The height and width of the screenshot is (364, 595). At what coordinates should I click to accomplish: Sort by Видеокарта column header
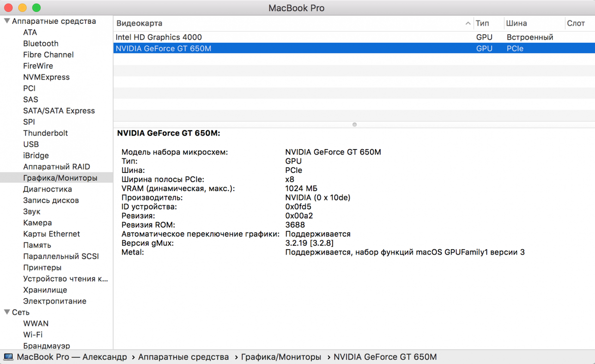point(139,23)
